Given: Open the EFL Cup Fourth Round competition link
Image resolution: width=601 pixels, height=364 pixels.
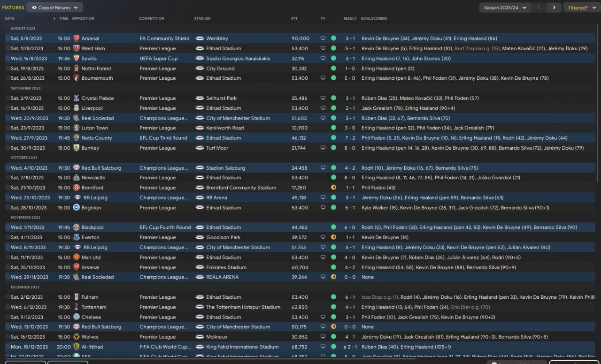Looking at the screenshot, I should pyautogui.click(x=165, y=227).
